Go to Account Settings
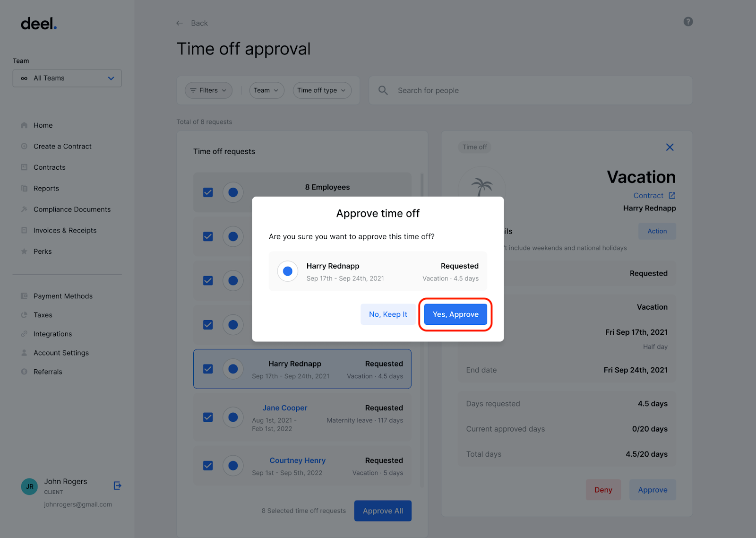 point(60,353)
